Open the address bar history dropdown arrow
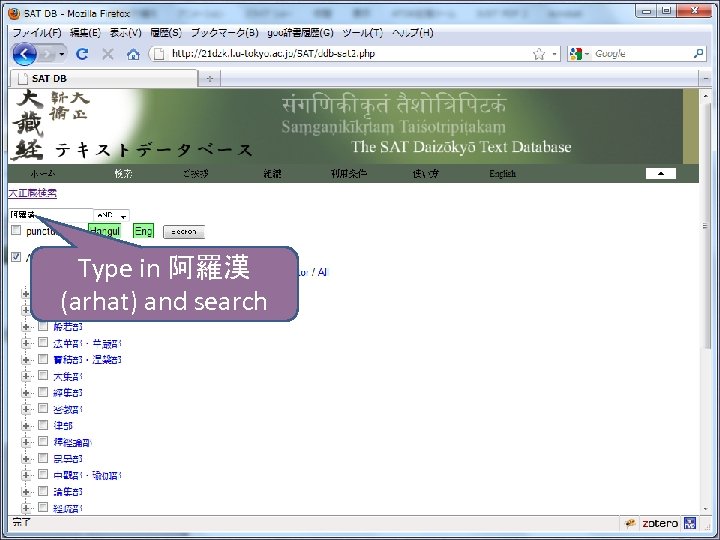Image resolution: width=720 pixels, height=540 pixels. (554, 54)
